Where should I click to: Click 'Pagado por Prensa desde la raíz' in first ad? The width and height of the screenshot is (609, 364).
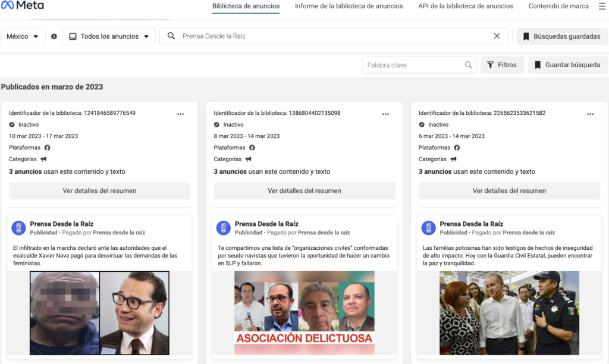103,233
